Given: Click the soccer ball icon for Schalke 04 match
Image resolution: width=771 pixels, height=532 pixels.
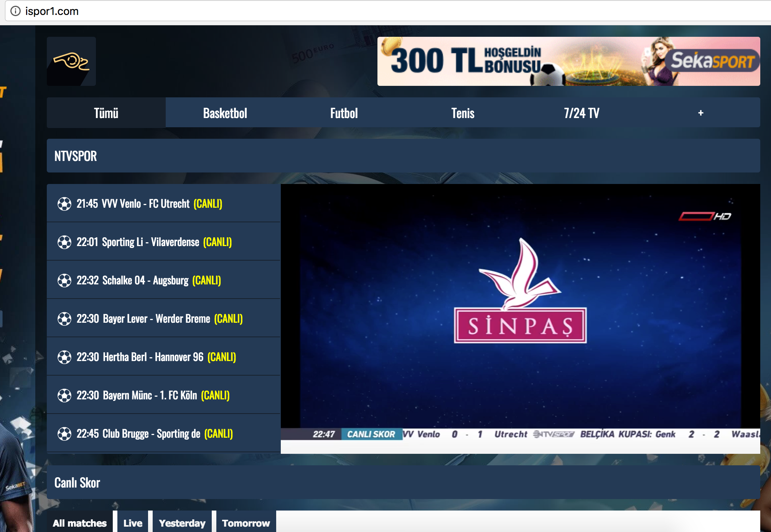Looking at the screenshot, I should point(64,281).
